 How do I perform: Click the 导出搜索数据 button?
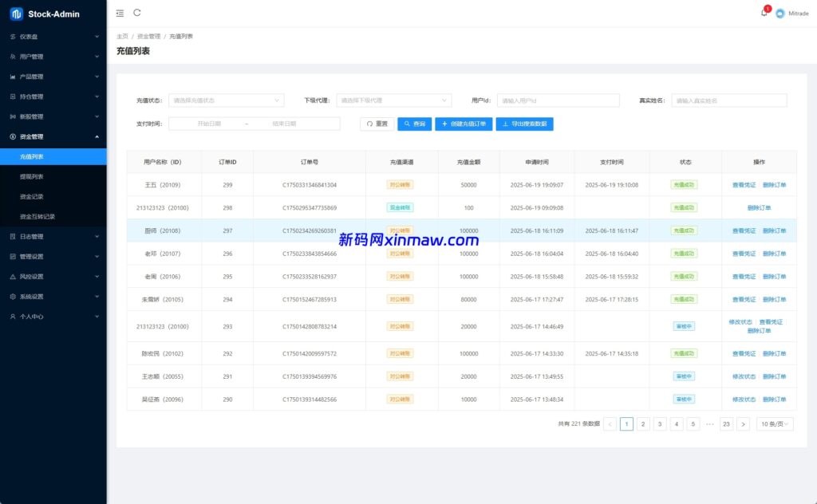(524, 124)
